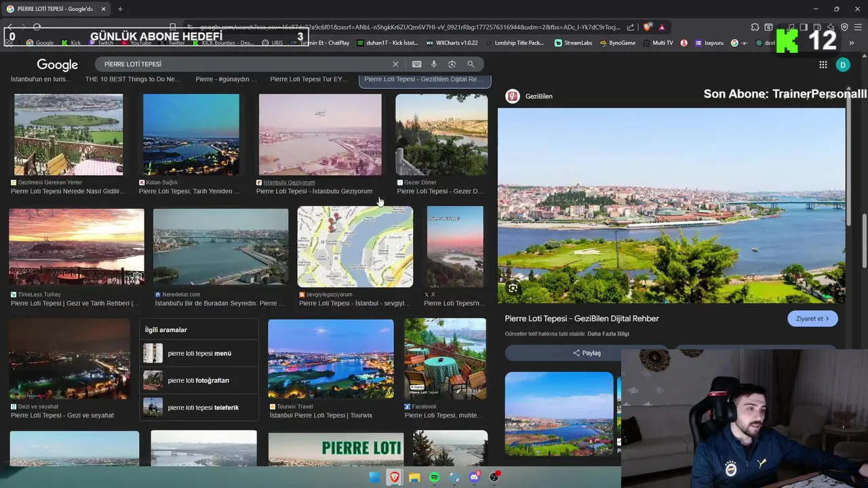Clear the Google search box text
Screen dimensions: 868x488
coord(395,64)
